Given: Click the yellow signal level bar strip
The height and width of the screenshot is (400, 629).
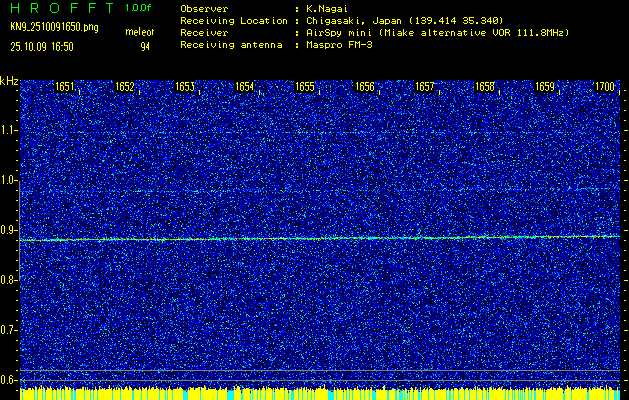Looking at the screenshot, I should (x=320, y=393).
